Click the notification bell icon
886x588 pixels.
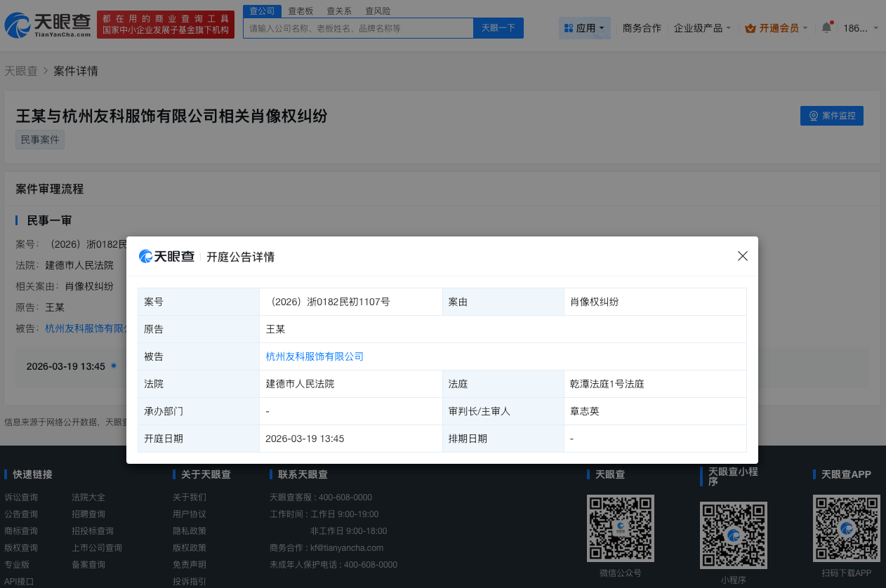(826, 27)
